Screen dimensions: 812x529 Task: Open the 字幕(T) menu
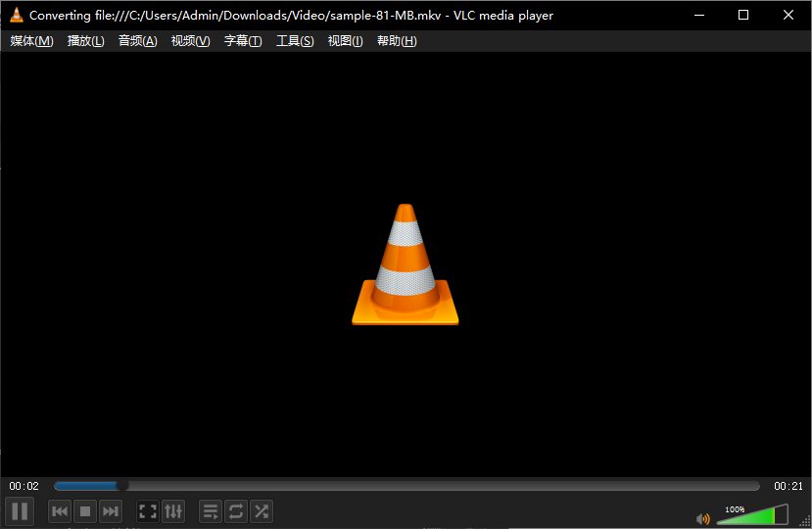tap(243, 41)
